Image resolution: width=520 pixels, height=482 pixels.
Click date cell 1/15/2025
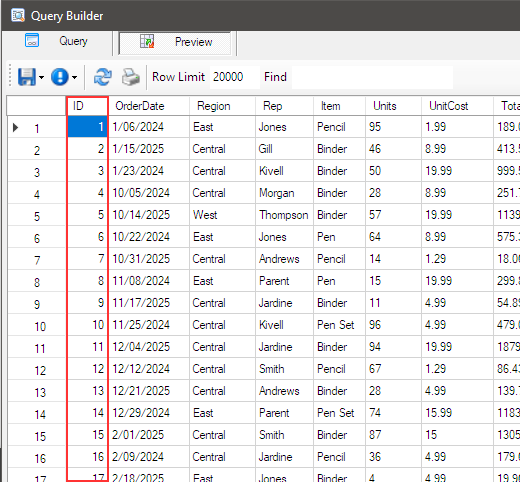(x=149, y=149)
